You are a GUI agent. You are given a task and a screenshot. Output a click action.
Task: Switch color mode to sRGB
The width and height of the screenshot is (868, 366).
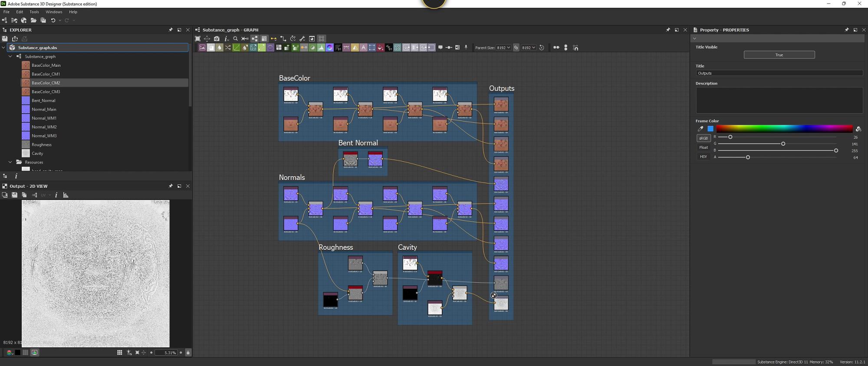pos(704,138)
